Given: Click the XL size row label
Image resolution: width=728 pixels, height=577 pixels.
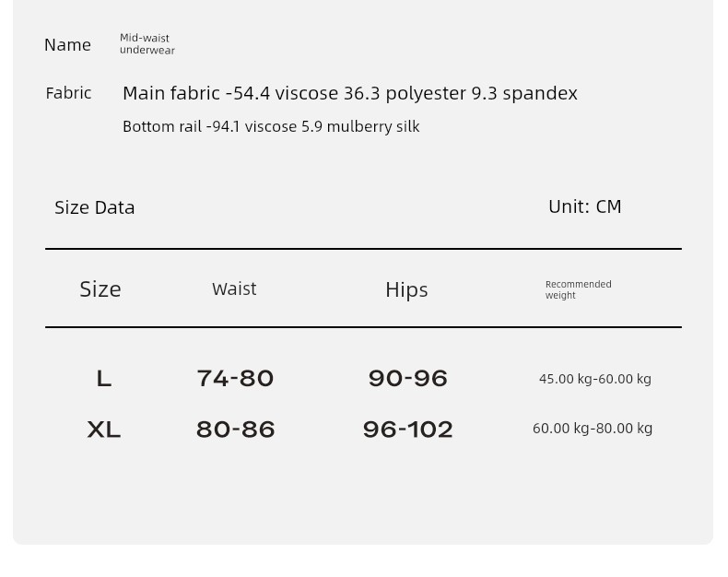Looking at the screenshot, I should coord(104,430).
